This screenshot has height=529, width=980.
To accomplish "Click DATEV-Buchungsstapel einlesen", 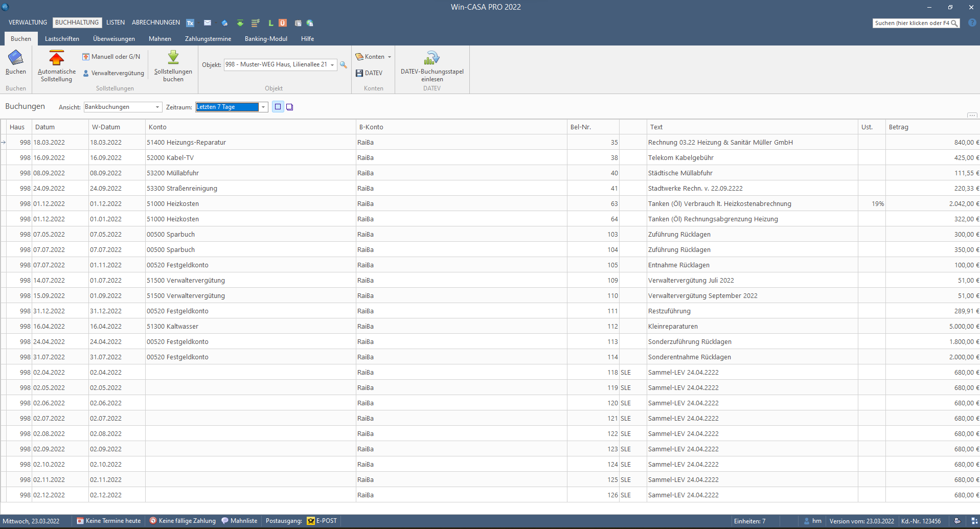I will click(x=432, y=66).
